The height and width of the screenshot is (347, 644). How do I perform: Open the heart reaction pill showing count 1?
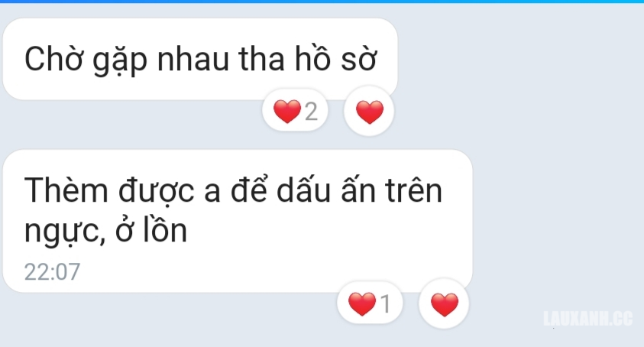(370, 303)
